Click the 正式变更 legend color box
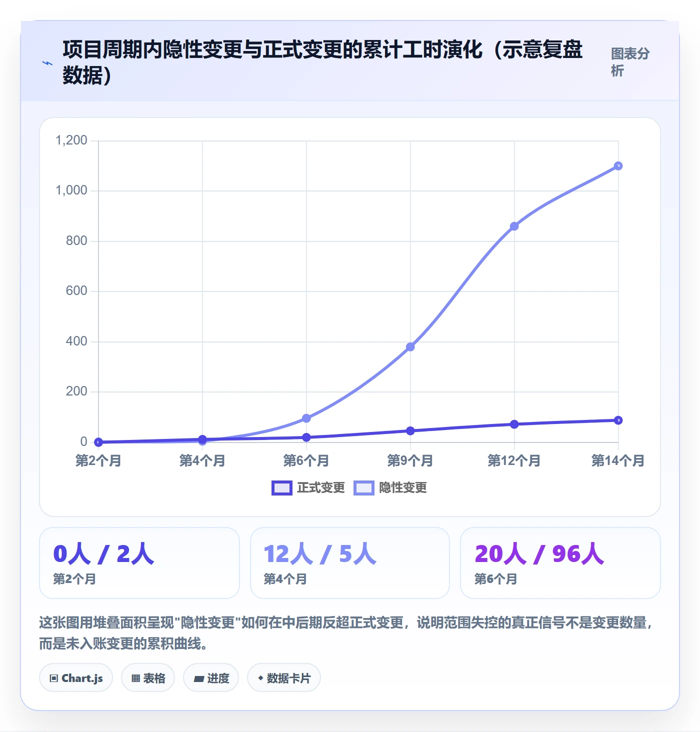The image size is (700, 732). pyautogui.click(x=282, y=488)
